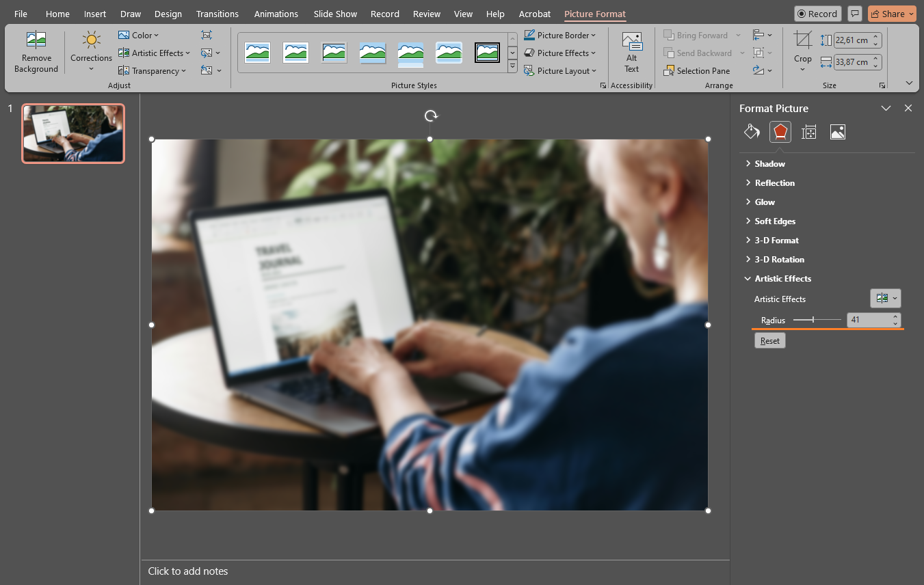The height and width of the screenshot is (585, 924).
Task: Expand the Shadow section
Action: click(765, 163)
